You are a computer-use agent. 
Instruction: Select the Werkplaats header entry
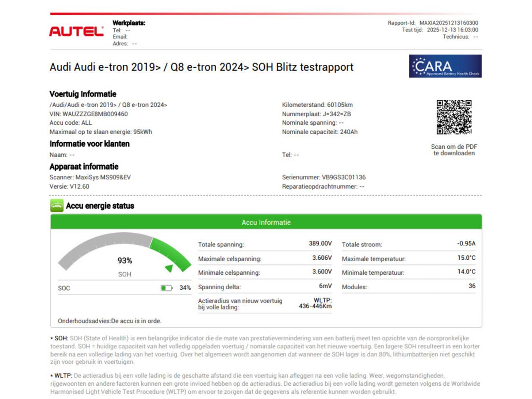[129, 23]
